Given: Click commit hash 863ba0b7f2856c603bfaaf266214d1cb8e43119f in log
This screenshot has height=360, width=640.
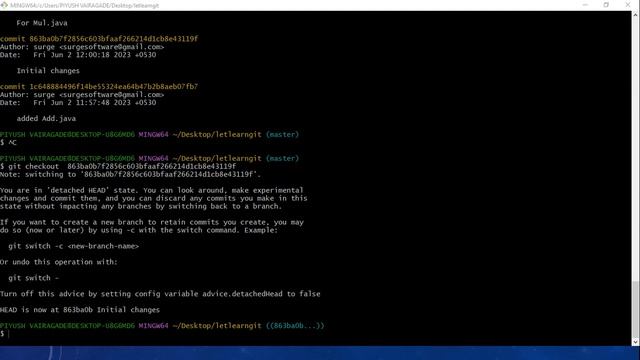Looking at the screenshot, I should tap(113, 39).
